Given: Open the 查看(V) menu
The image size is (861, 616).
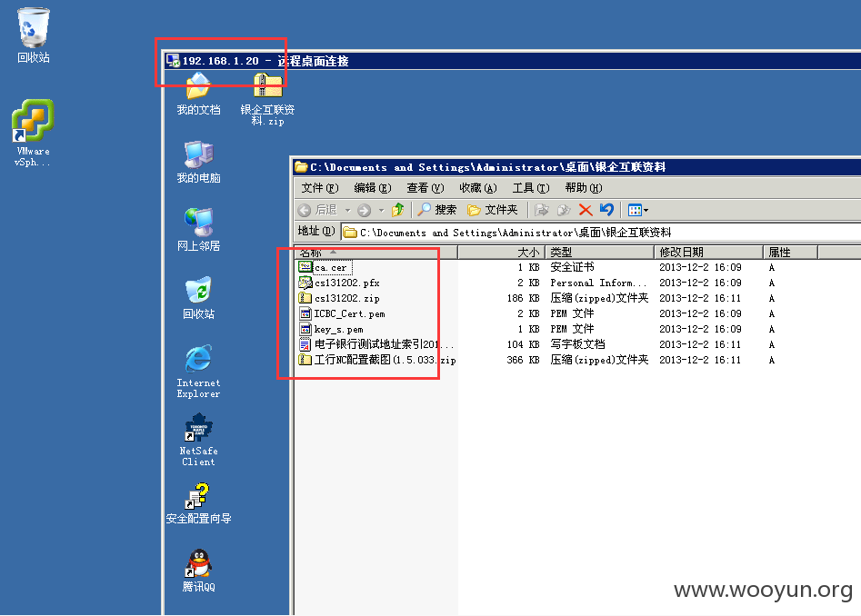Looking at the screenshot, I should [x=425, y=188].
